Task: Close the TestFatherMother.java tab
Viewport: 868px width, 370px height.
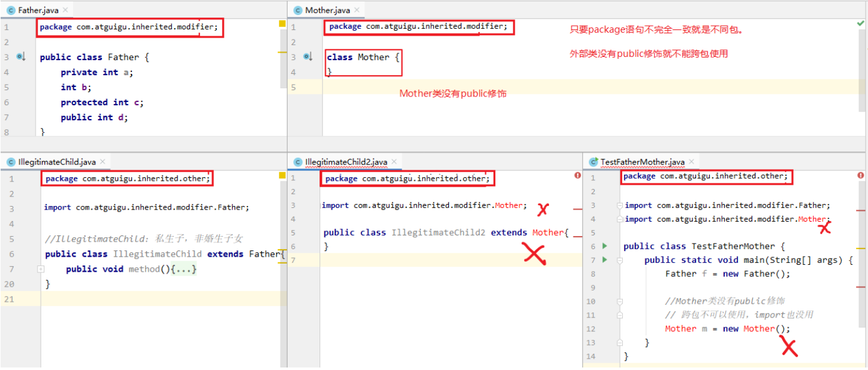Action: (x=692, y=162)
